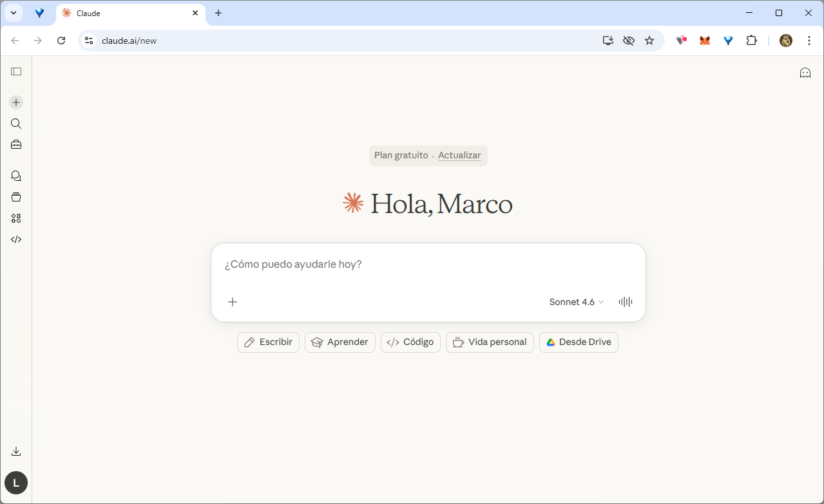Start a new chat with the plus icon
The height and width of the screenshot is (504, 824).
click(x=16, y=102)
